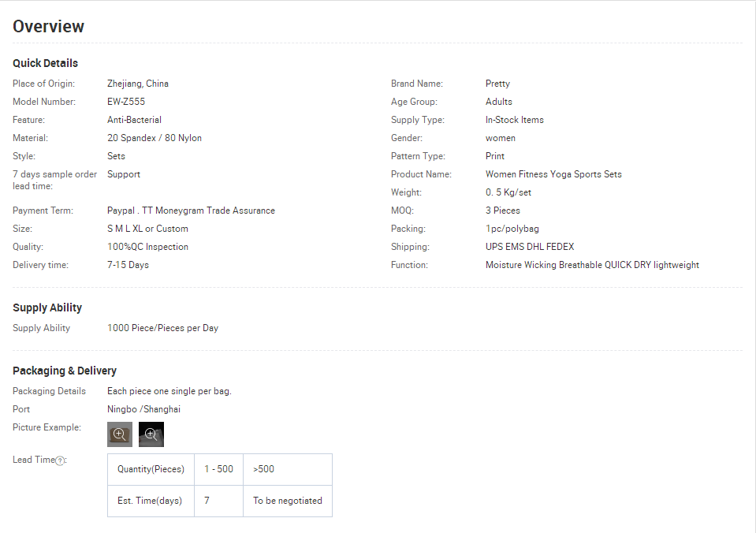Click the Lead Time help question-mark icon
Viewport: 756px width, 533px height.
point(60,460)
